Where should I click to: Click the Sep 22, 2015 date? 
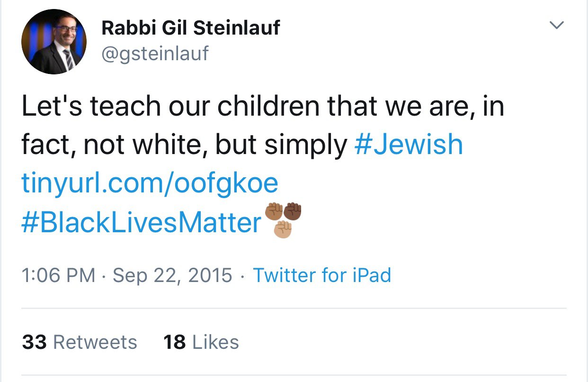[x=173, y=275]
